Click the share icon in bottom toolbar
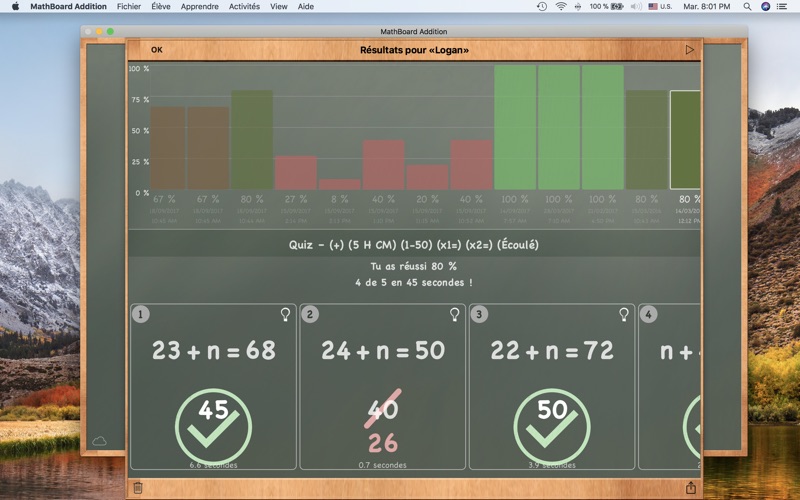This screenshot has height=500, width=800. 690,488
